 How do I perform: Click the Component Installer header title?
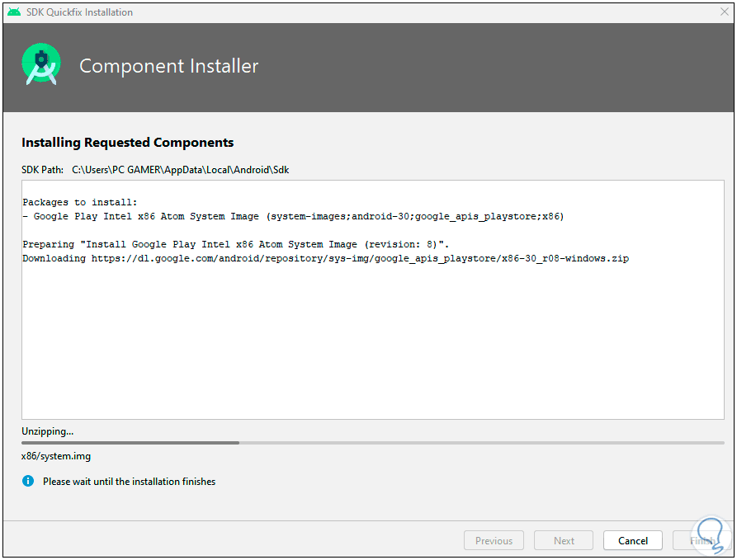[168, 66]
